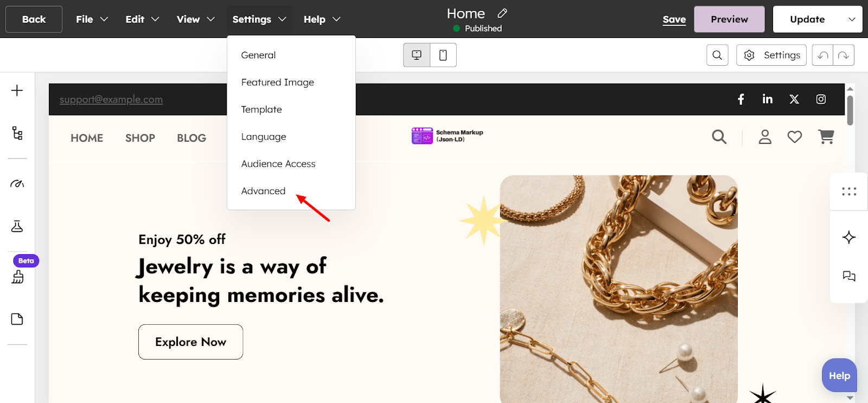Expand the Update button dropdown arrow
The height and width of the screenshot is (403, 868).
852,20
